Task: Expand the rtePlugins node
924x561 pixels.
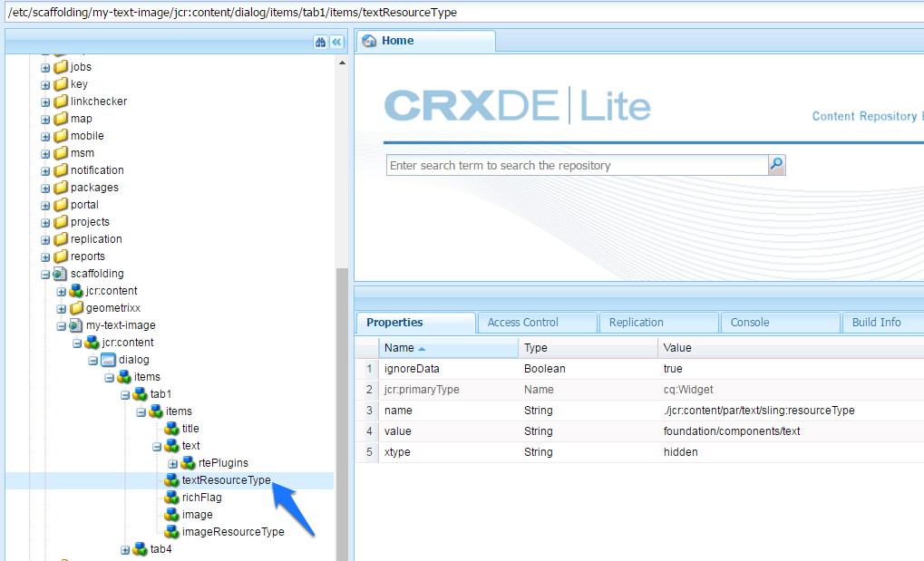Action: 172,464
